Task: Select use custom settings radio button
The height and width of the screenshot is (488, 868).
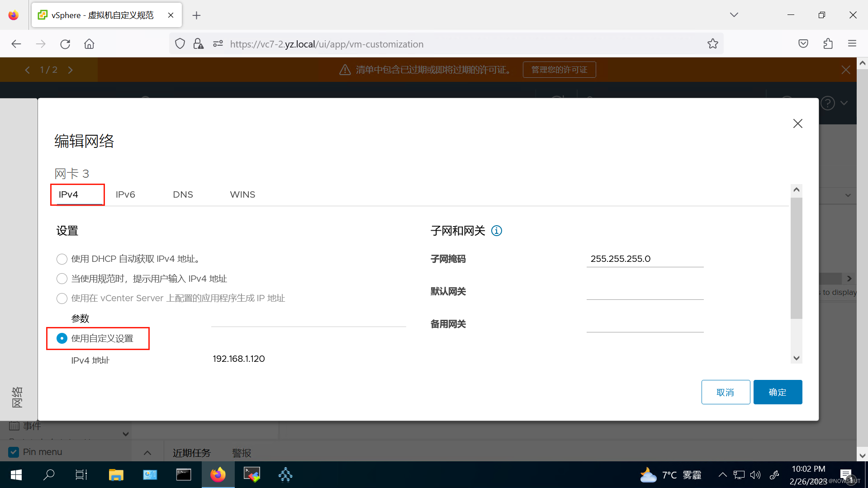Action: [x=62, y=338]
